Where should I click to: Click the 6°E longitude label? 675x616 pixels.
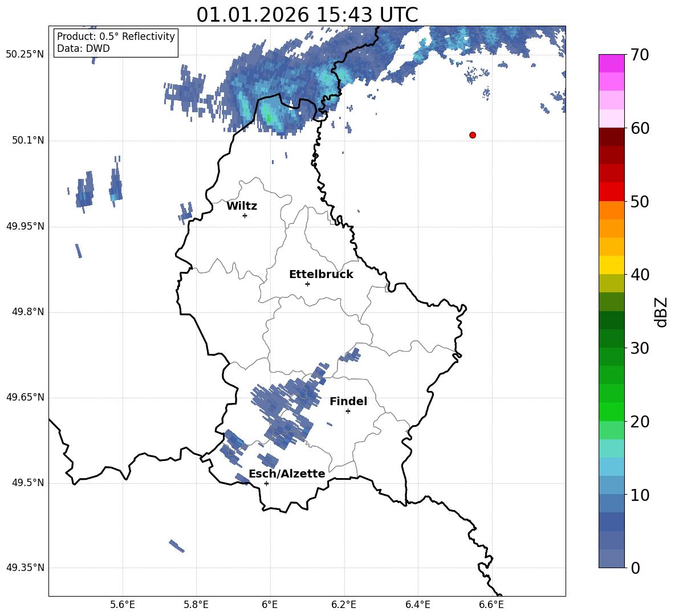coord(270,605)
